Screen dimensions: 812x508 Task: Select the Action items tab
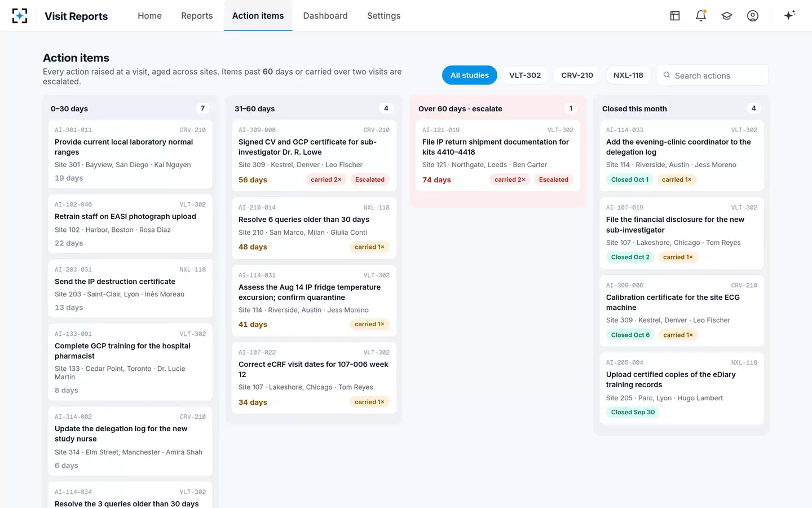point(258,16)
